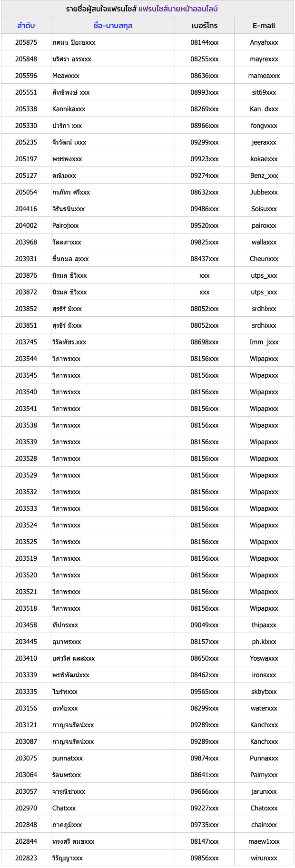Select the E-mail column header
Image resolution: width=295 pixels, height=868 pixels.
264,26
